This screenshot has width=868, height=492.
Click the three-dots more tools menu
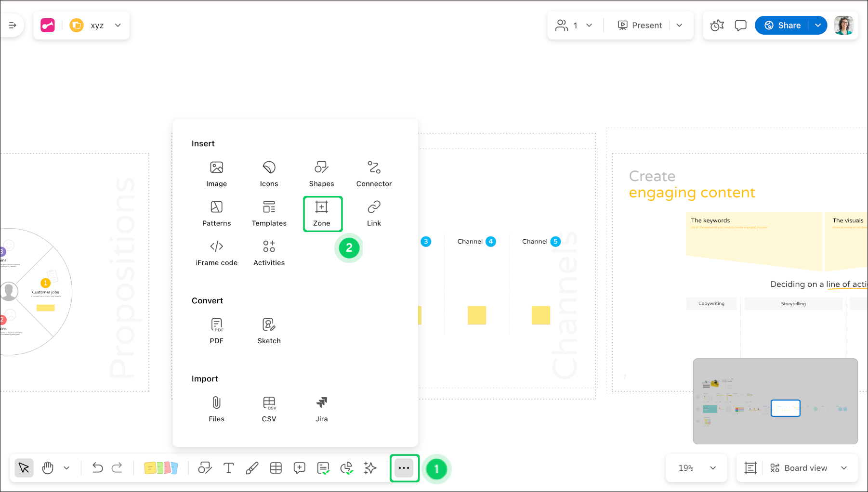pyautogui.click(x=404, y=468)
